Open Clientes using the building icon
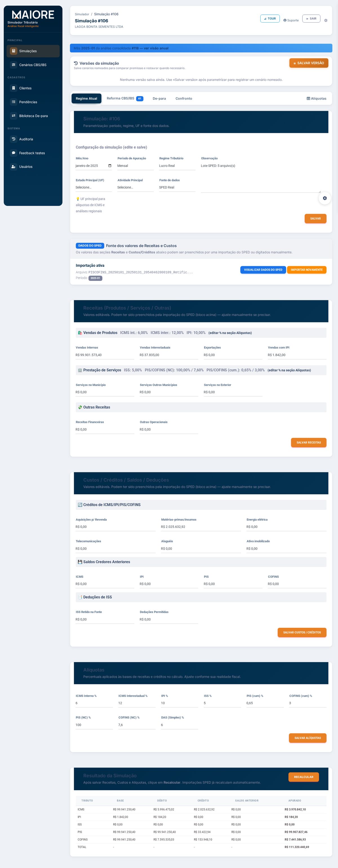 click(14, 88)
